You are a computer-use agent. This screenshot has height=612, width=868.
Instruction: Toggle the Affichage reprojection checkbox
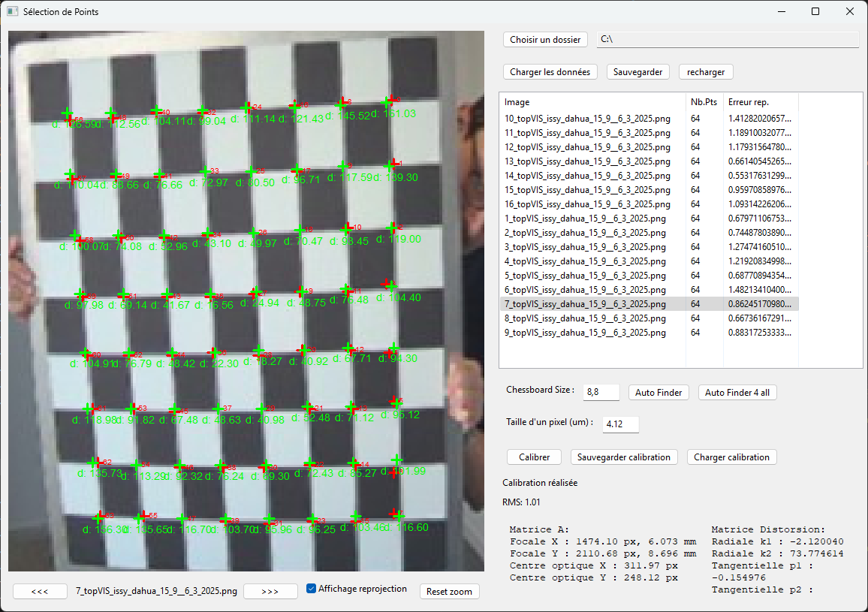coord(313,589)
